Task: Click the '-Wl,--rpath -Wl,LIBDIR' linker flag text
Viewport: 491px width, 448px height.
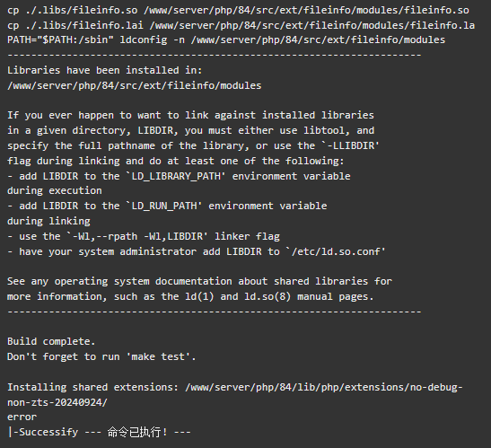Action: [137, 236]
